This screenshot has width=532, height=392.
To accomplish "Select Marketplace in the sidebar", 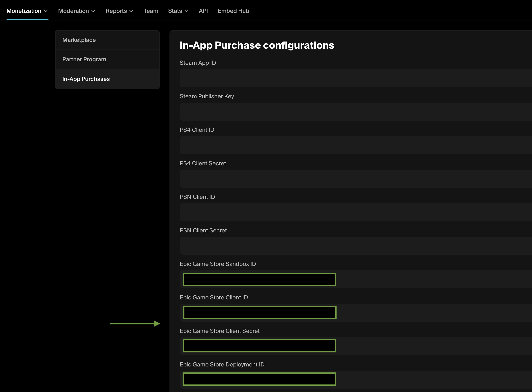I will tap(79, 40).
